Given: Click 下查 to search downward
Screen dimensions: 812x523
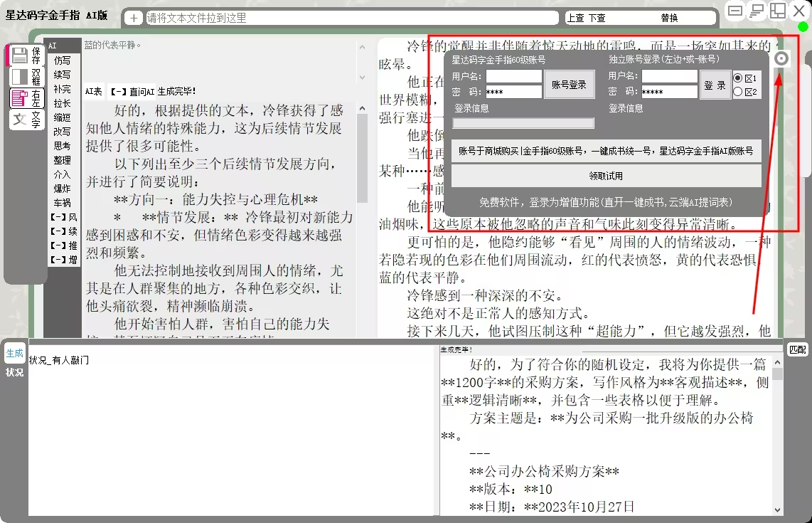Looking at the screenshot, I should tap(597, 18).
